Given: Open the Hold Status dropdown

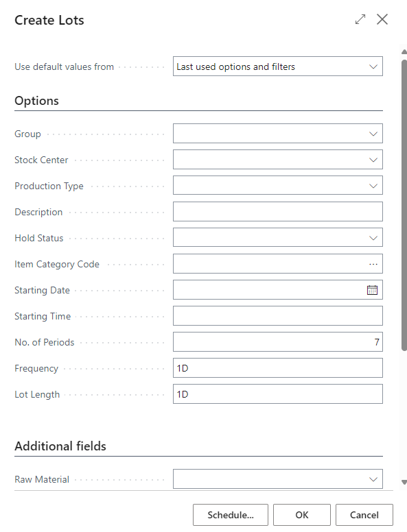Looking at the screenshot, I should (278, 238).
